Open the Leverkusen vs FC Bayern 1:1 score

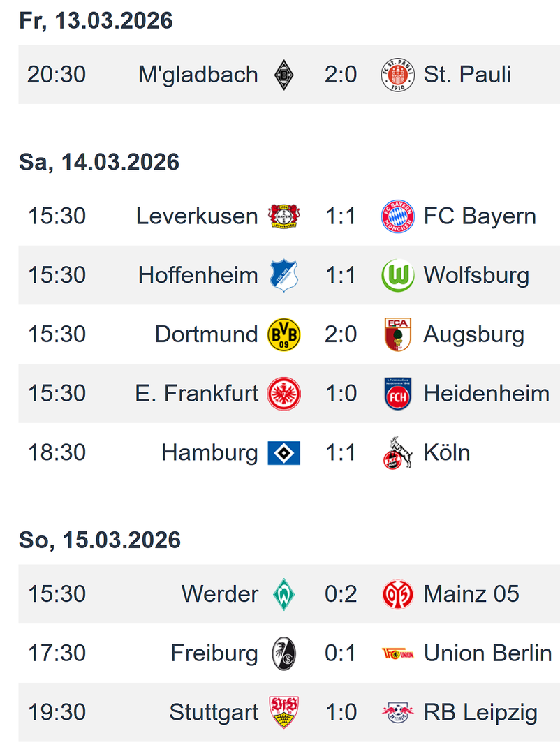click(341, 216)
